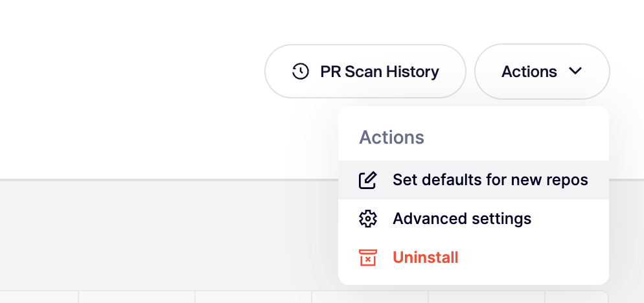Click the pencil edit icon for repo defaults
This screenshot has height=303, width=644.
click(x=367, y=180)
